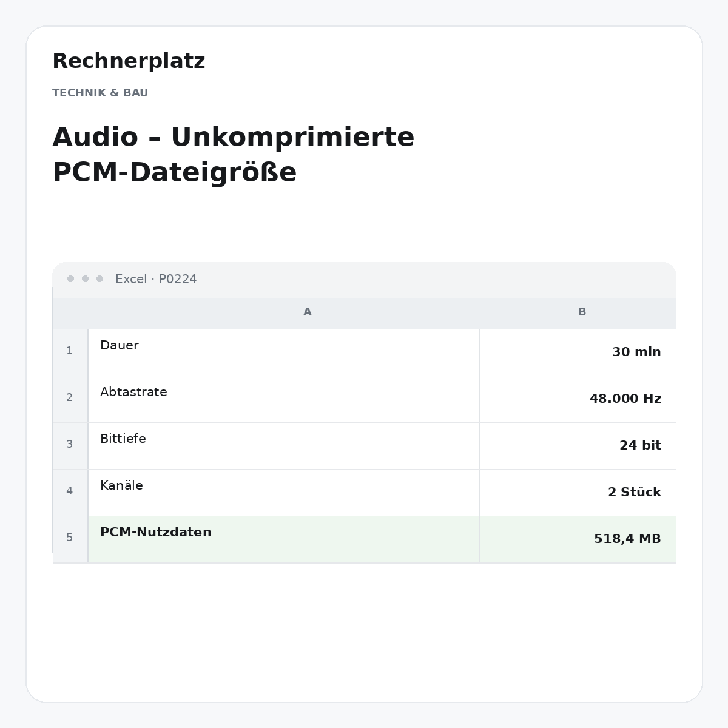This screenshot has width=728, height=728.
Task: Click the third gray window dot
Action: pos(99,279)
